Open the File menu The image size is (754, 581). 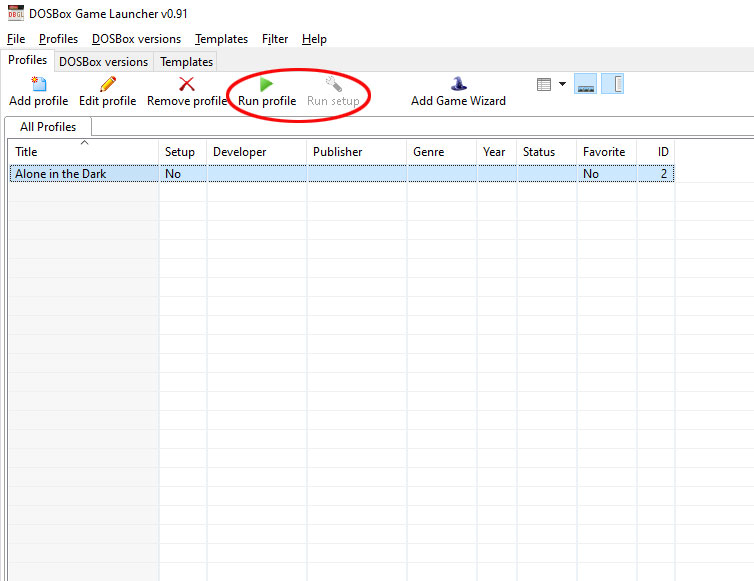tap(16, 39)
